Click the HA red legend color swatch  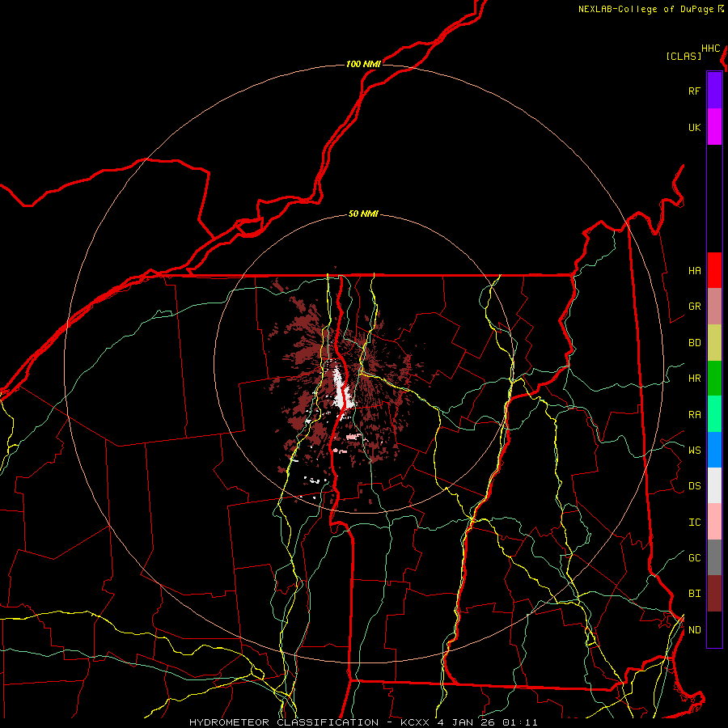coord(714,270)
